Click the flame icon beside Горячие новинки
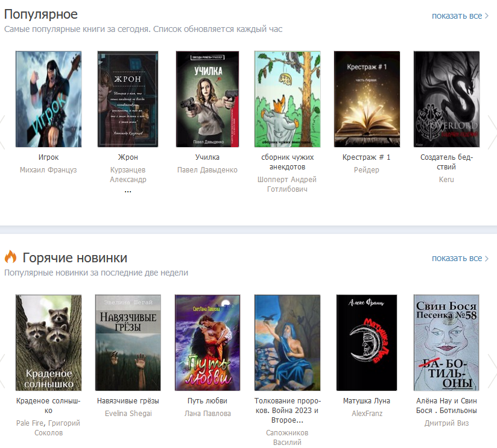The height and width of the screenshot is (448, 497). click(10, 257)
